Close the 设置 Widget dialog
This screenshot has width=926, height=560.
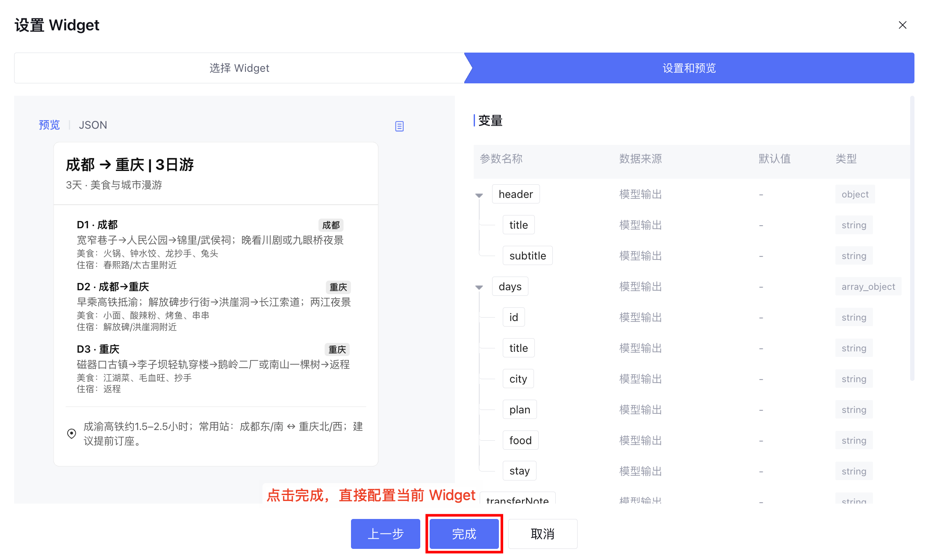point(902,25)
